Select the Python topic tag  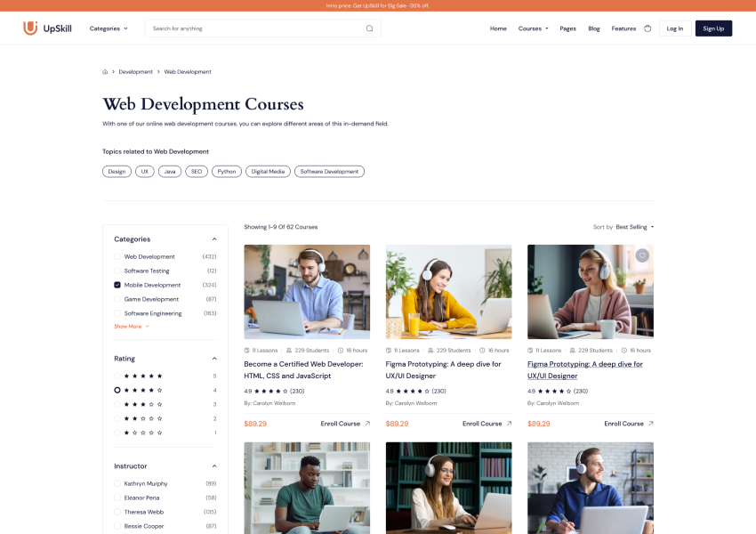click(227, 172)
